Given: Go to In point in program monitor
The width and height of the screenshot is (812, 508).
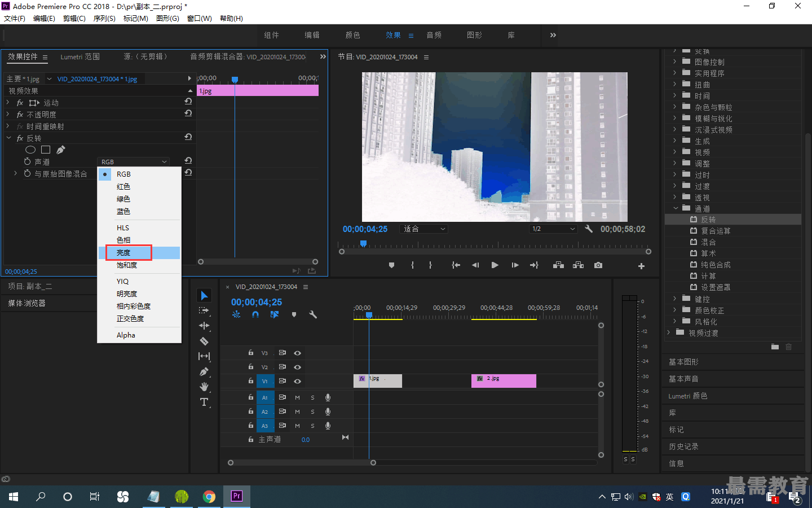Looking at the screenshot, I should pos(456,265).
